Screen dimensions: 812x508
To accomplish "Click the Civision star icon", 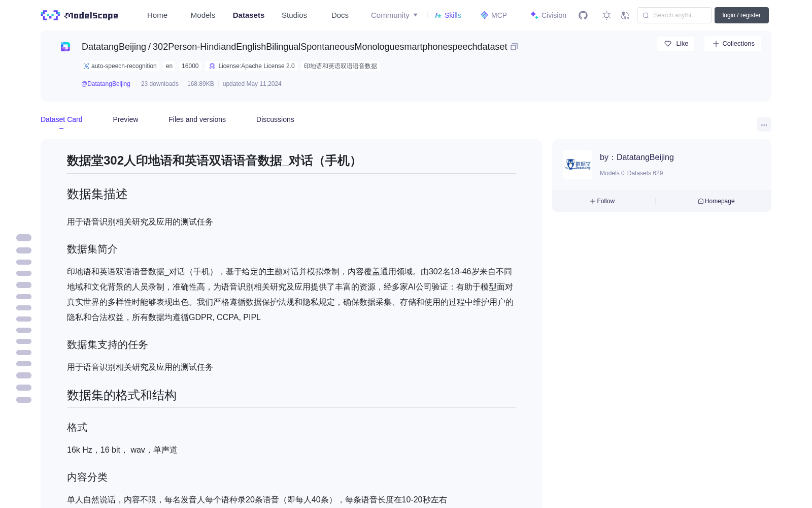I will [534, 15].
